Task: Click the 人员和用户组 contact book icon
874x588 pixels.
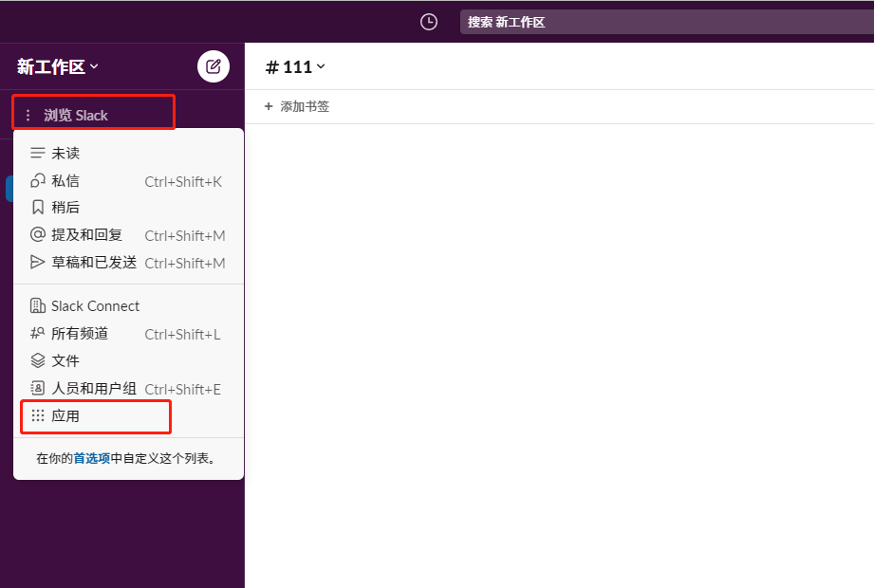Action: pyautogui.click(x=37, y=388)
